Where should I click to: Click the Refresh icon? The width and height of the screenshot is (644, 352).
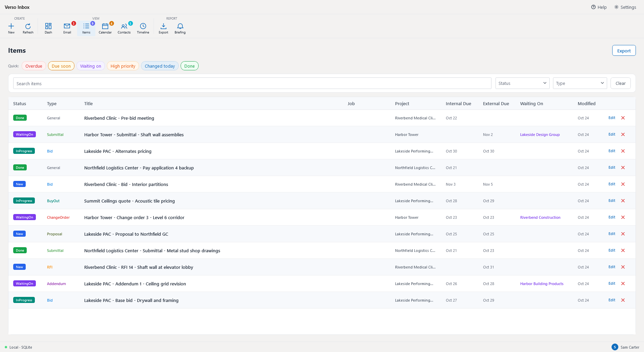28,26
